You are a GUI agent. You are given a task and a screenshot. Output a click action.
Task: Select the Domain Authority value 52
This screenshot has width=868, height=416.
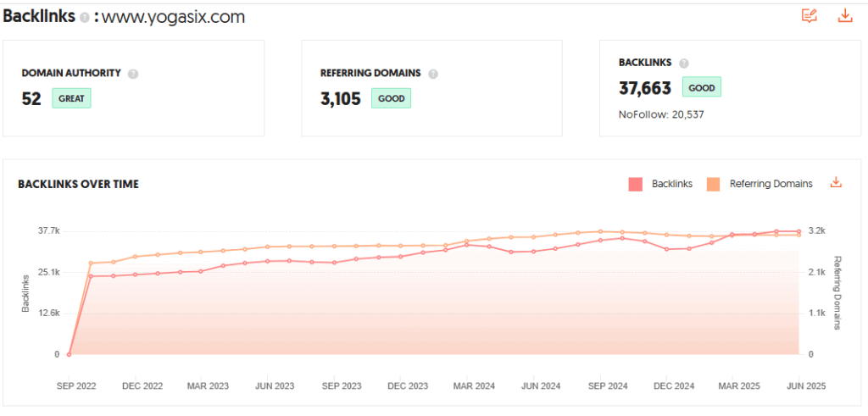(31, 98)
